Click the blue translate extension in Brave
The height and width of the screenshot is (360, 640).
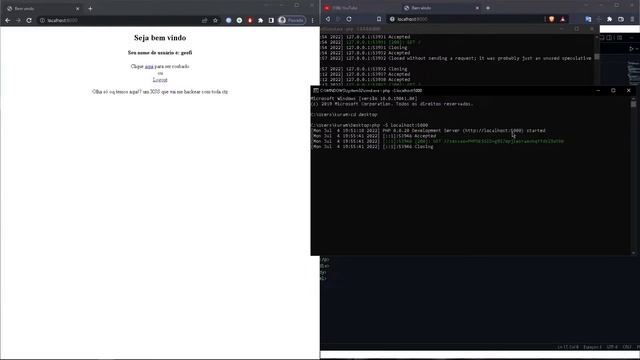(588, 19)
